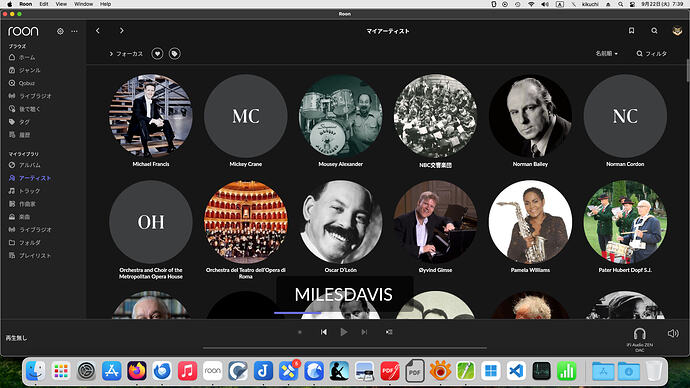
Task: Navigate back with the left arrow
Action: (x=98, y=30)
